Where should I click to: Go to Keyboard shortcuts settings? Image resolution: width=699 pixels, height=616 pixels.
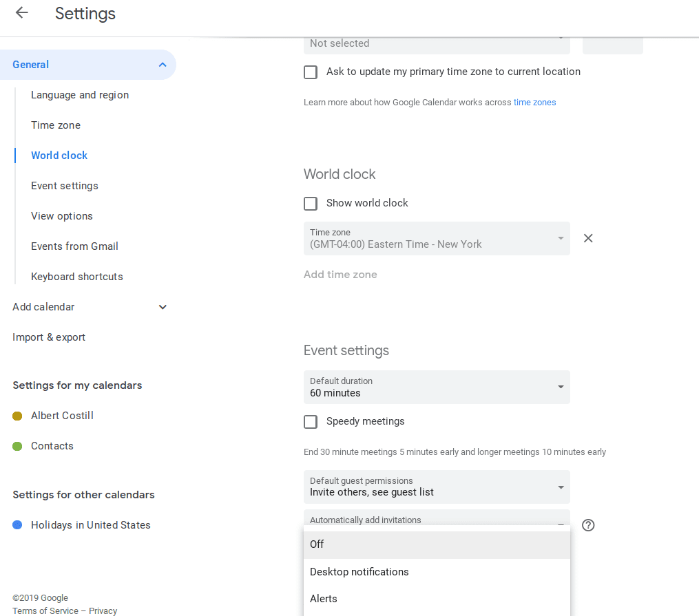tap(76, 277)
